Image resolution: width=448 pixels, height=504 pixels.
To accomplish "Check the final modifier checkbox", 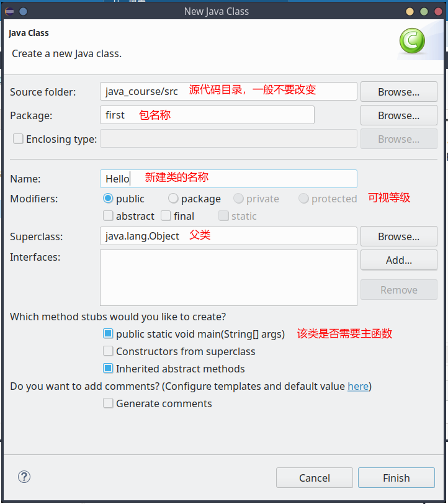I will pyautogui.click(x=166, y=216).
